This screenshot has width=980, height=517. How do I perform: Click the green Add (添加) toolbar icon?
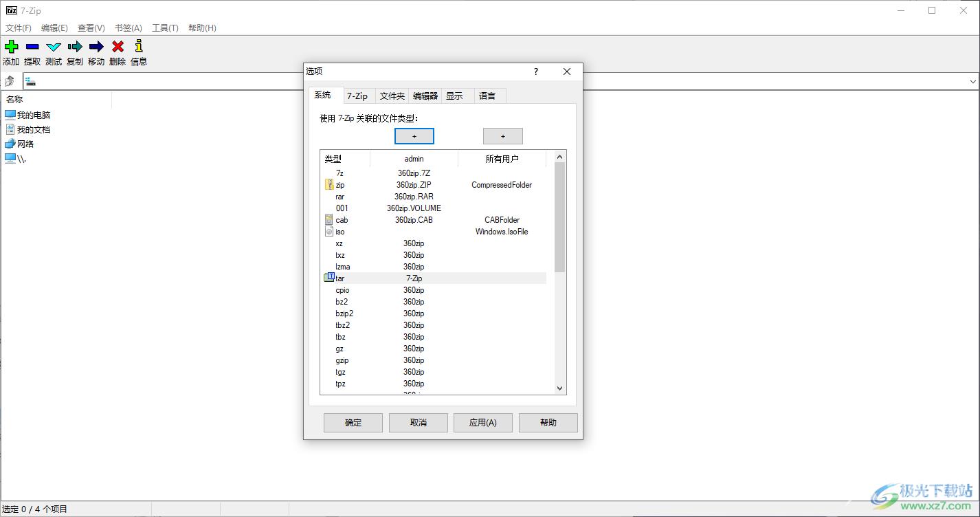(x=12, y=47)
